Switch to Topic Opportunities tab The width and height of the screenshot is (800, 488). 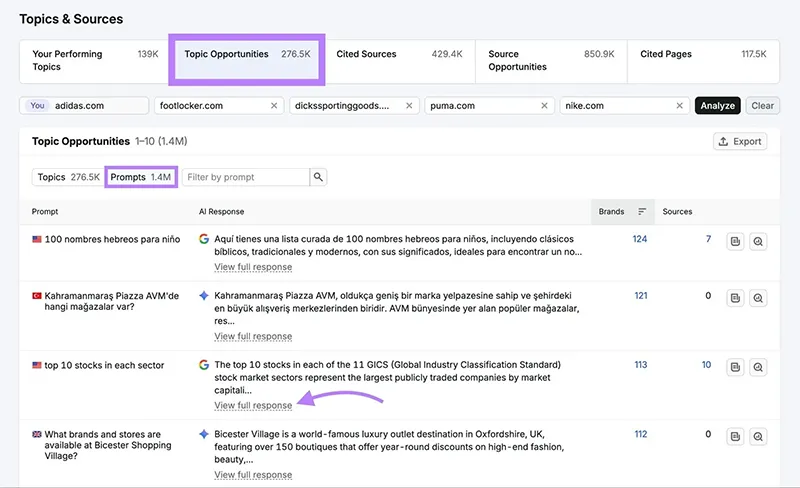247,61
